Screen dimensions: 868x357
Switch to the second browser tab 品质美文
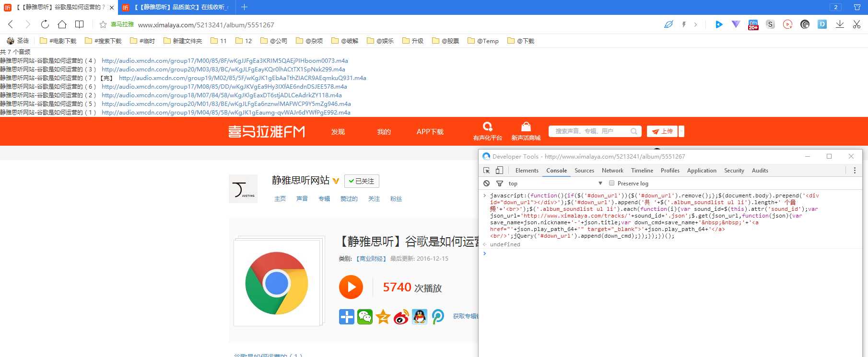[176, 7]
